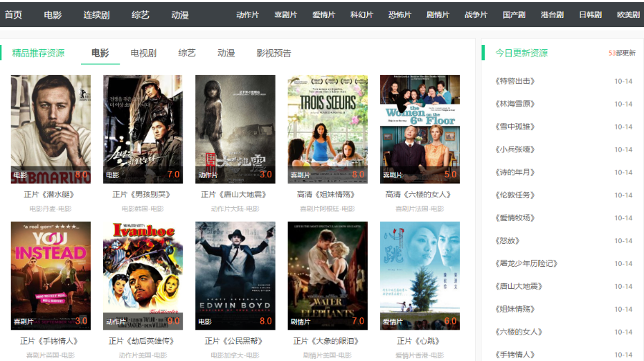This screenshot has height=361, width=644.
Task: Switch to the 影视预告 tab
Action: pos(273,53)
